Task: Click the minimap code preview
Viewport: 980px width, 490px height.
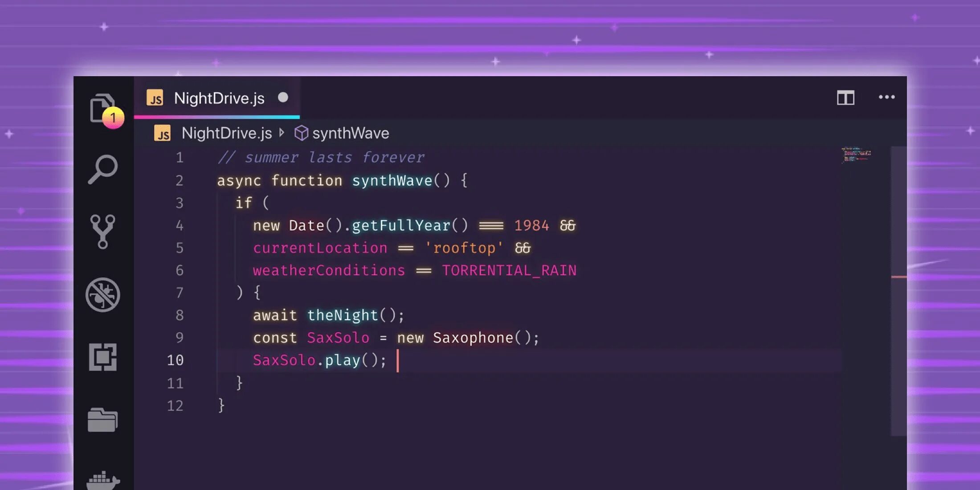Action: click(x=856, y=155)
